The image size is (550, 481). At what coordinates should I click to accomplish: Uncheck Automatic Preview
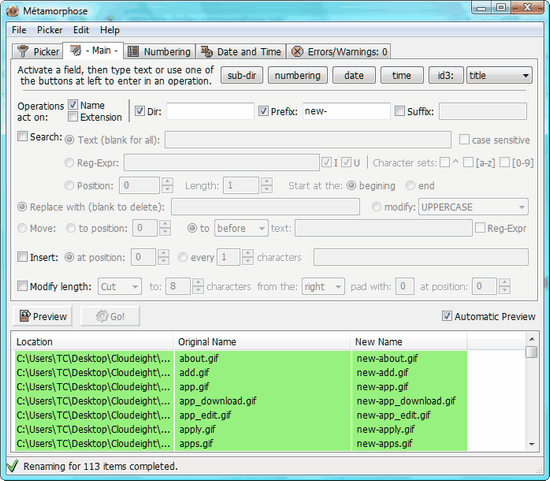[x=447, y=316]
